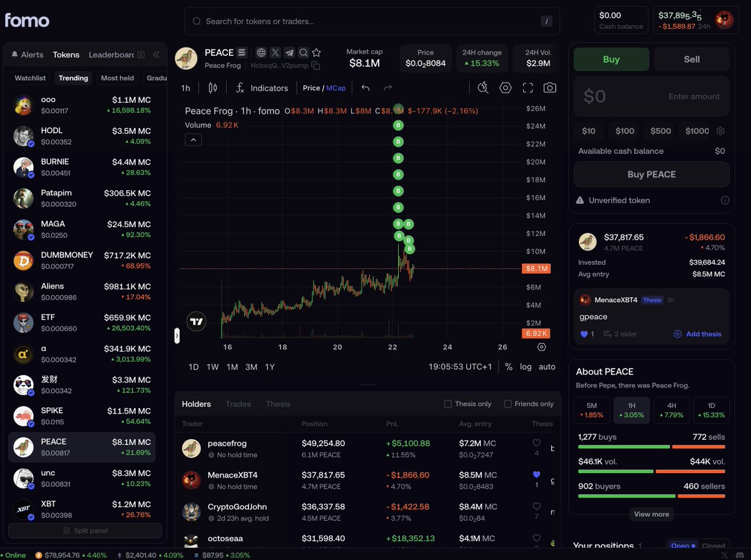The image size is (751, 560).
Task: Open the Trades tab
Action: [238, 404]
